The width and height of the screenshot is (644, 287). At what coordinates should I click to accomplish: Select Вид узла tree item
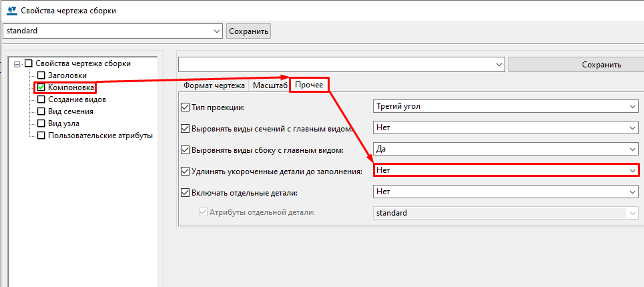coord(63,123)
